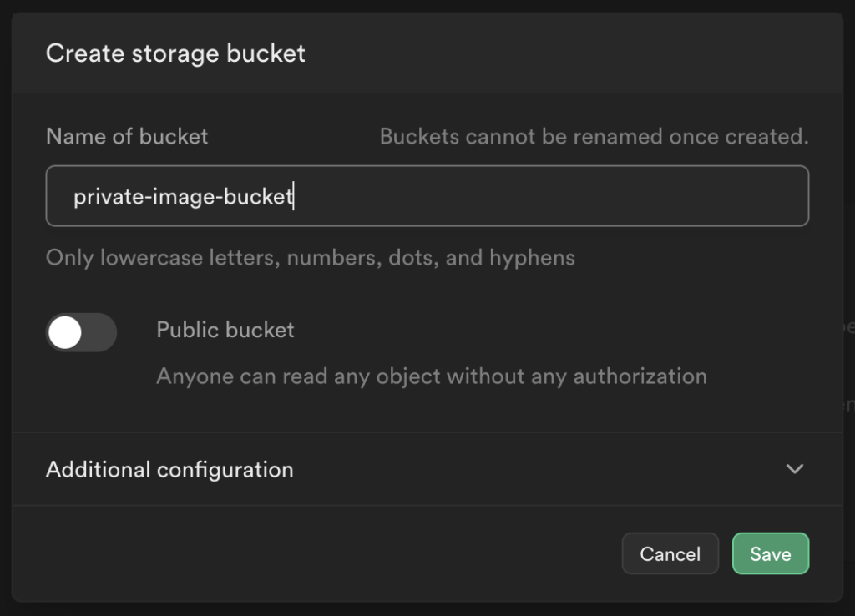Click the Public bucket label text
855x616 pixels.
(225, 330)
